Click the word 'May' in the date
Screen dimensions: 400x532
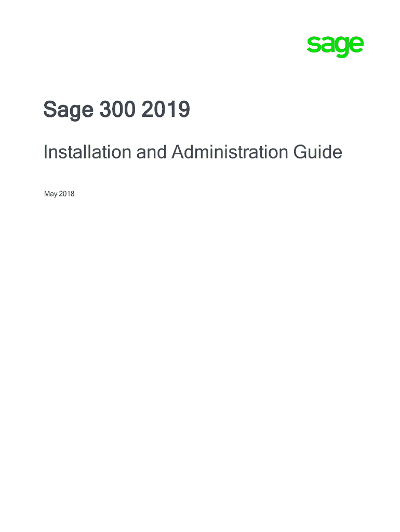(51, 195)
